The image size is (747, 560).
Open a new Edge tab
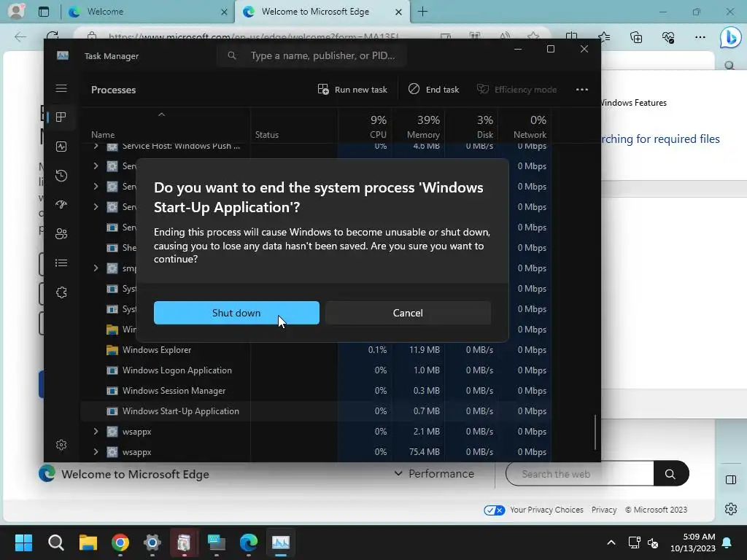[x=422, y=12]
